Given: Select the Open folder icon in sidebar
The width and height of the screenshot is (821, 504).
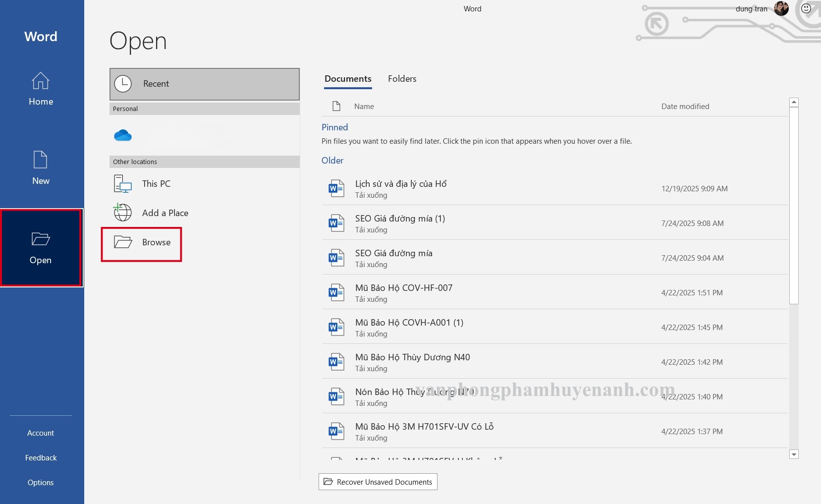Looking at the screenshot, I should (41, 239).
